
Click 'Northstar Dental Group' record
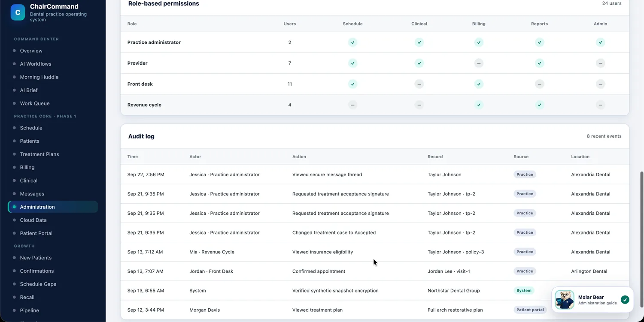[x=454, y=291]
